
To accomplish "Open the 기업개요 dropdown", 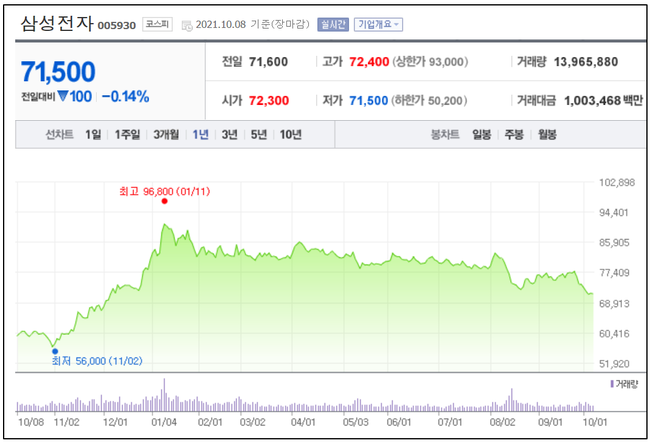I will [x=378, y=24].
